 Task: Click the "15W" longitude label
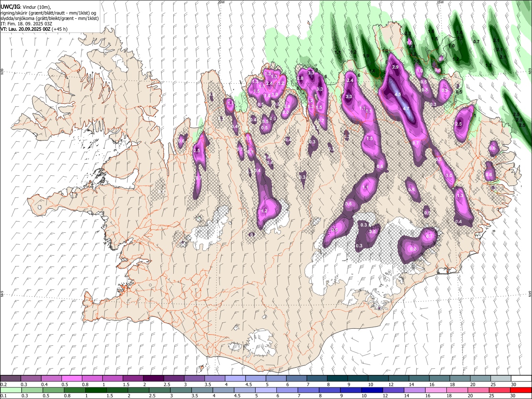[x=440, y=2]
